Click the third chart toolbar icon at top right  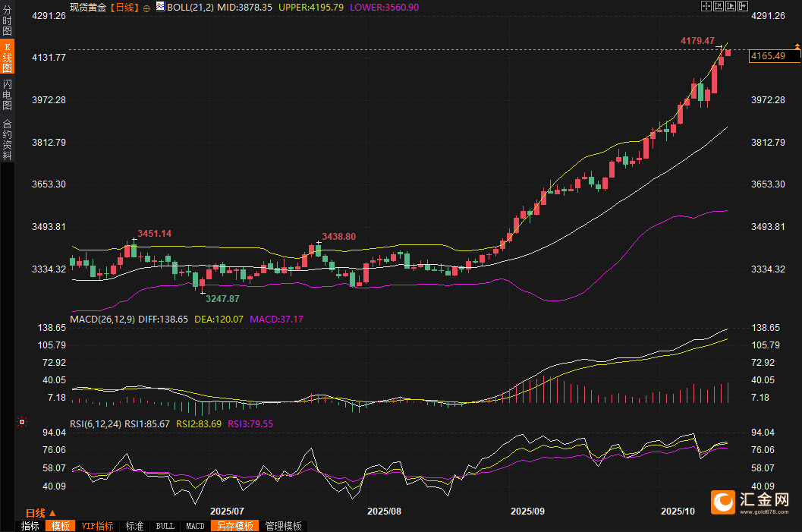730,6
